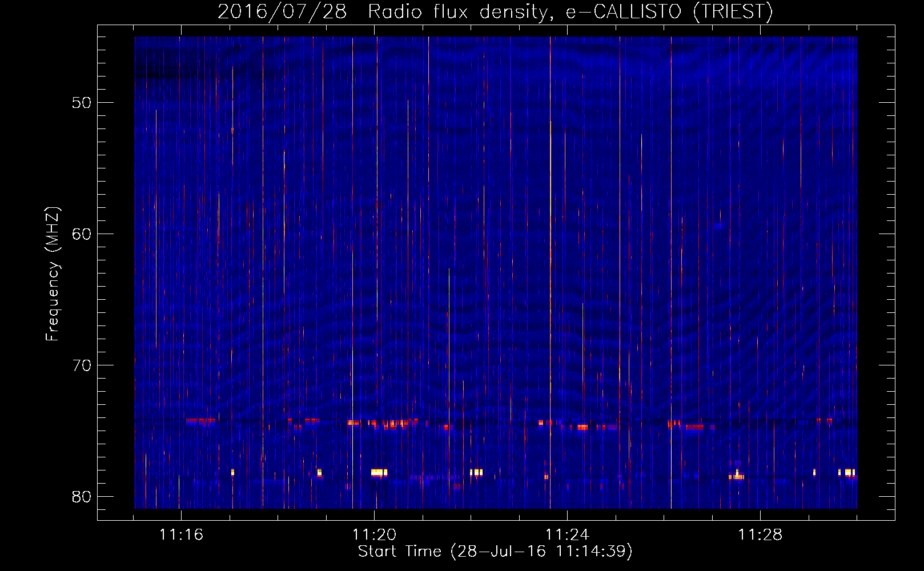Click the 60 frequency tick label

tap(82, 234)
